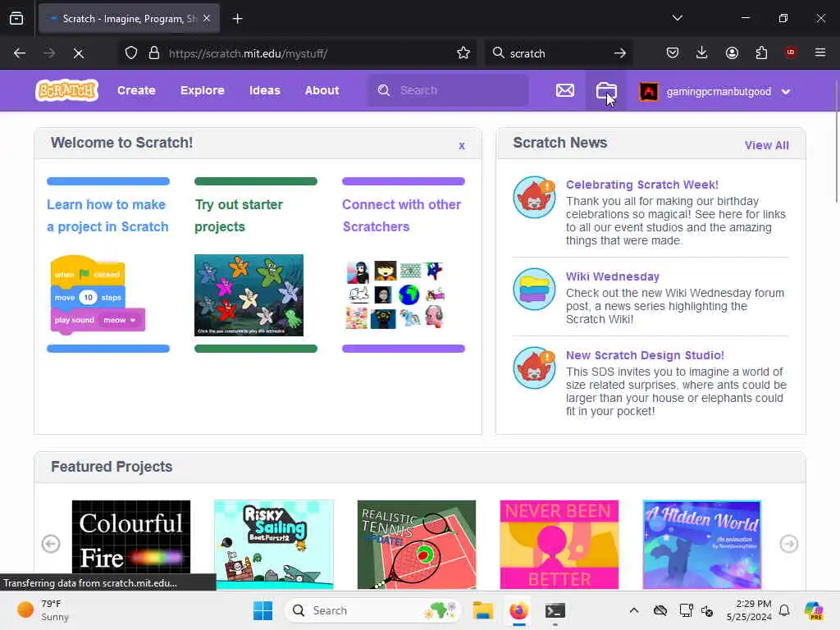Click the Firefox address bar URL
The height and width of the screenshot is (630, 840).
tap(248, 53)
